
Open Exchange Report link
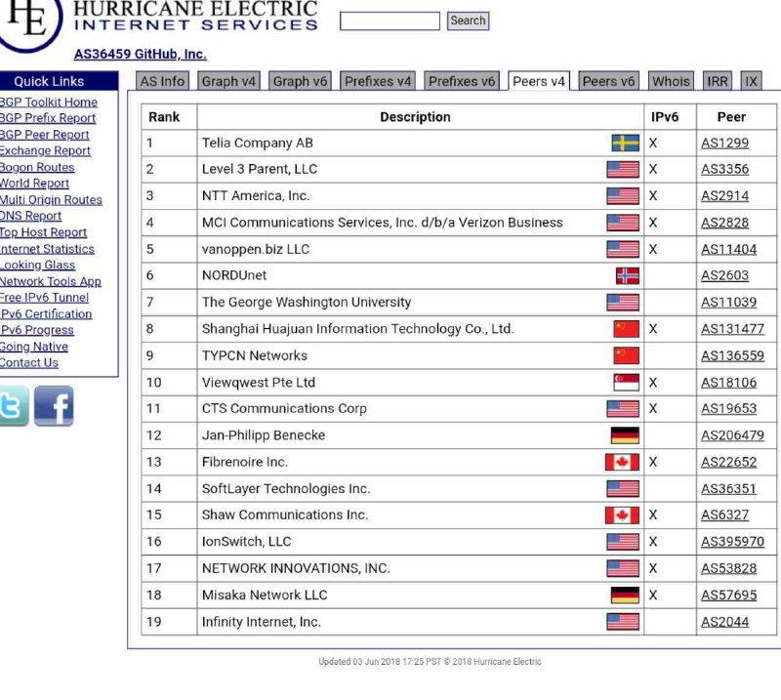point(45,151)
